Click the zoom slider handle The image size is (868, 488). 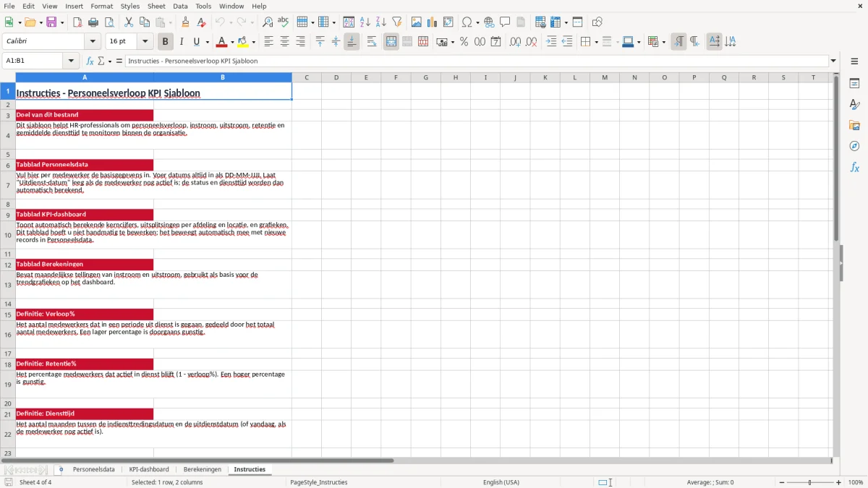coord(810,482)
